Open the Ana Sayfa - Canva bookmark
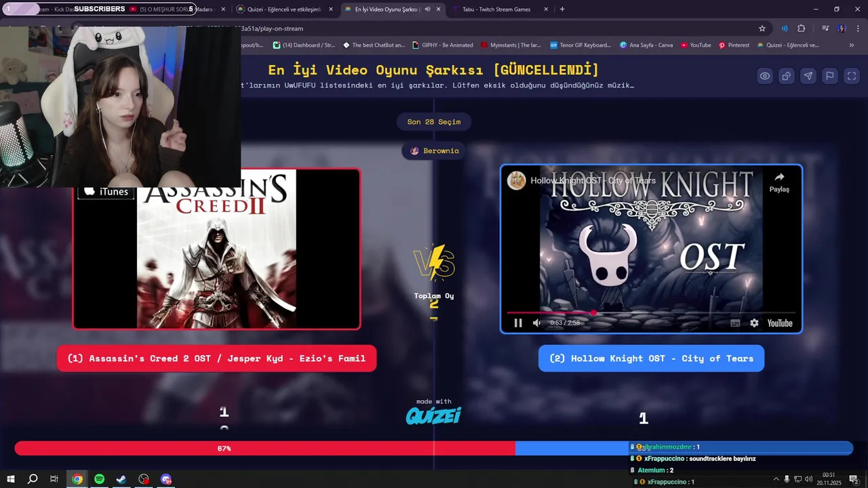This screenshot has width=868, height=488. point(646,45)
